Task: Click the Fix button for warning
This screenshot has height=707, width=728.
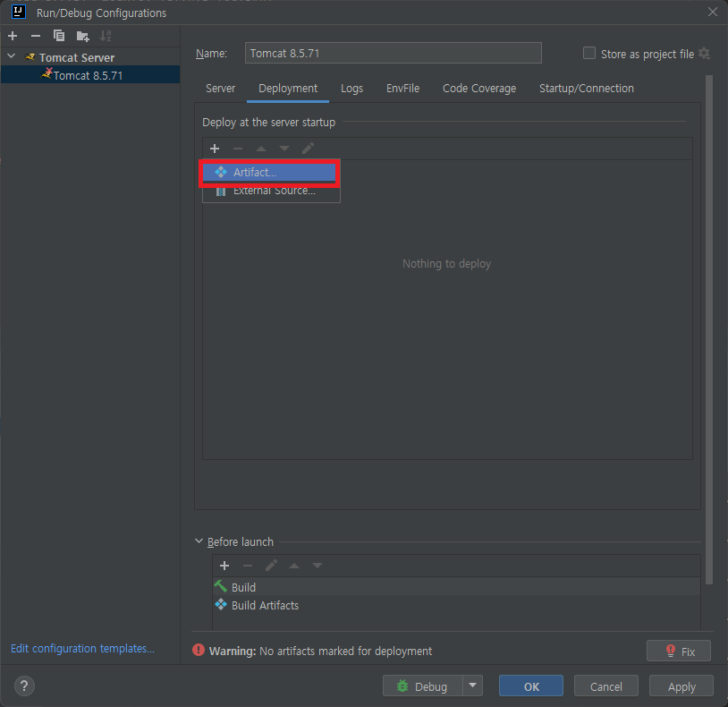Action: point(678,651)
